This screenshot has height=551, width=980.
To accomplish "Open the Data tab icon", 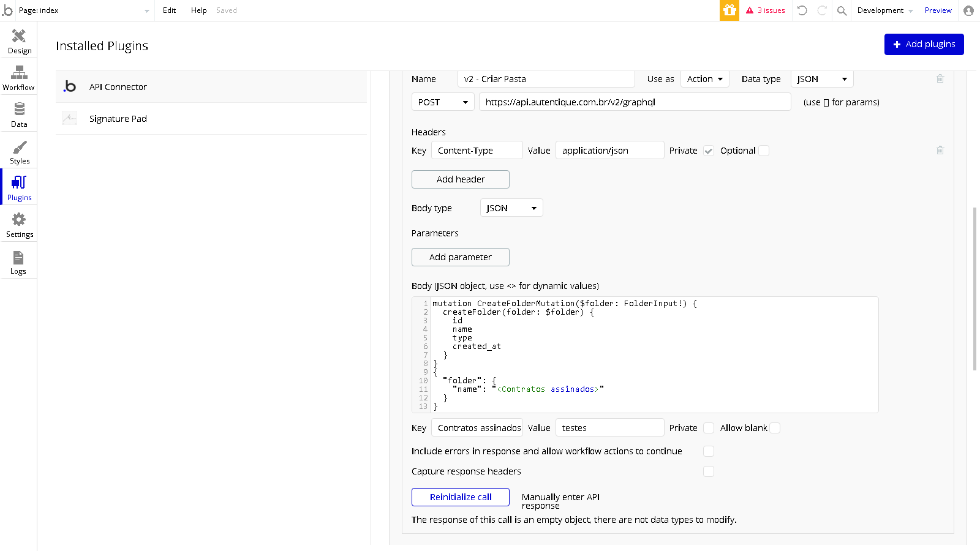I will point(19,110).
